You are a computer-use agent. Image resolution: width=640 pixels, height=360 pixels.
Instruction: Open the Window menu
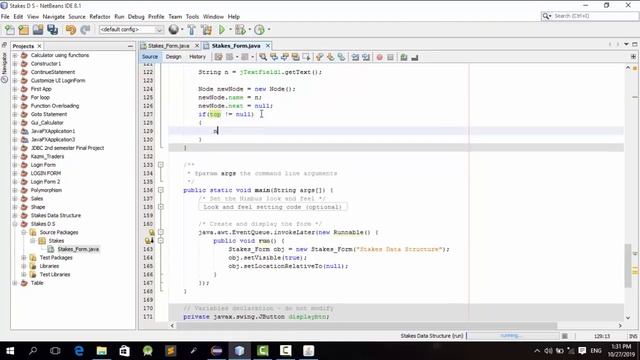coord(213,17)
